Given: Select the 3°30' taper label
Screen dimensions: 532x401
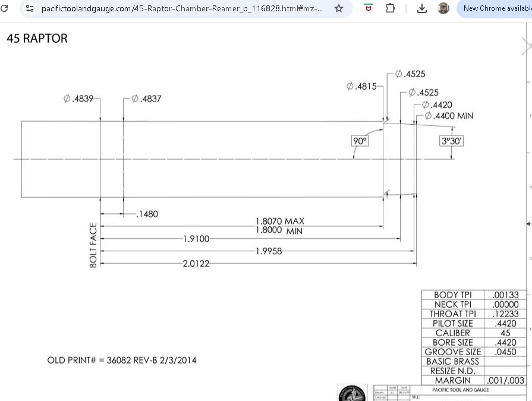Looking at the screenshot, I should point(451,141).
